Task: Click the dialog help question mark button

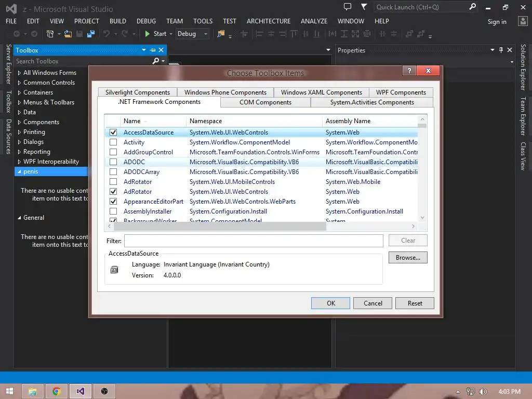Action: (409, 71)
